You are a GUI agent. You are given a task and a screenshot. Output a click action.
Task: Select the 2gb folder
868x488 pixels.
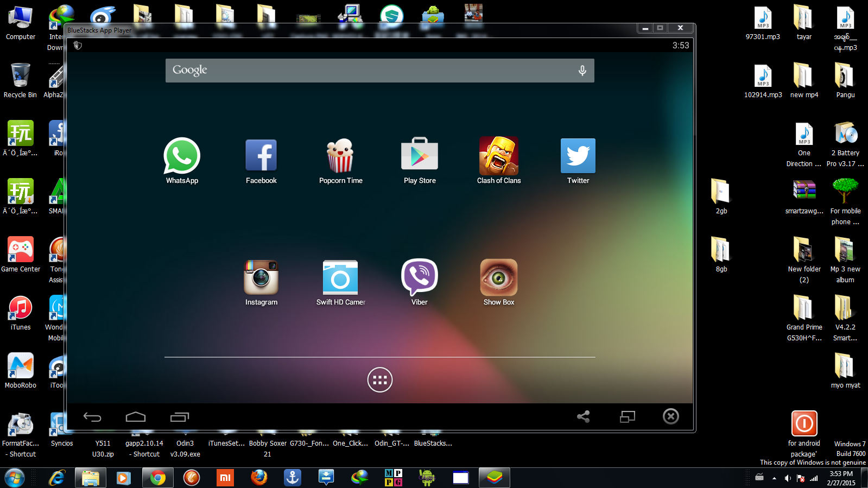pyautogui.click(x=721, y=197)
